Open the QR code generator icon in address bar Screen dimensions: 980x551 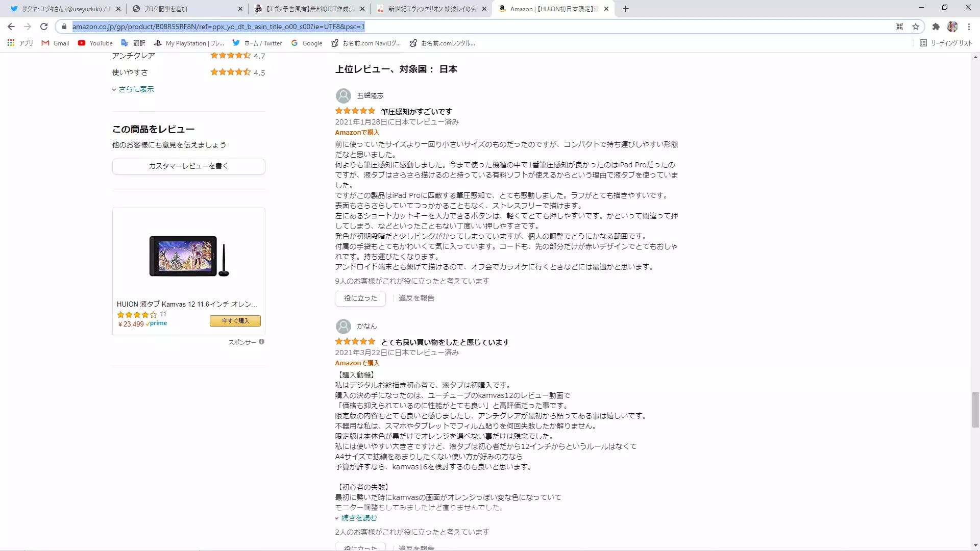point(899,27)
